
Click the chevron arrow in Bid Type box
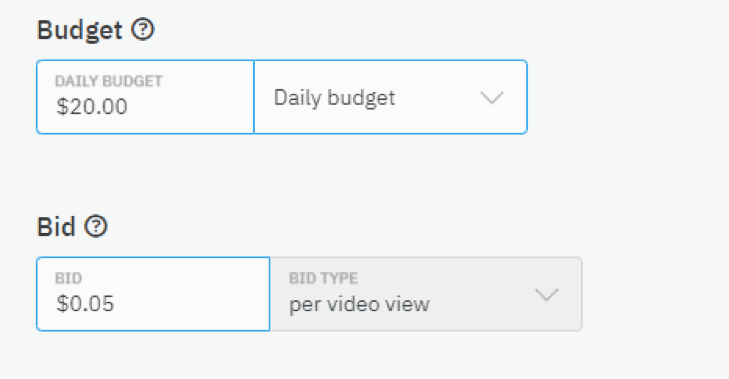(546, 294)
